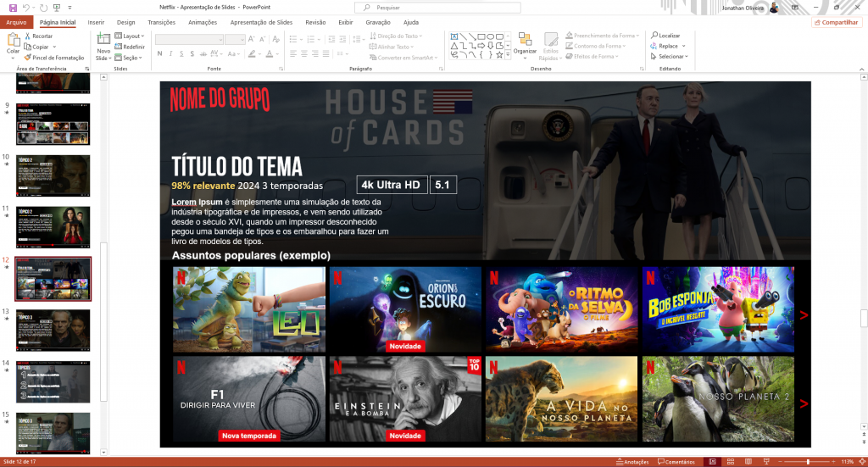Select the text box shape tool
This screenshot has height=467, width=868.
(x=454, y=36)
